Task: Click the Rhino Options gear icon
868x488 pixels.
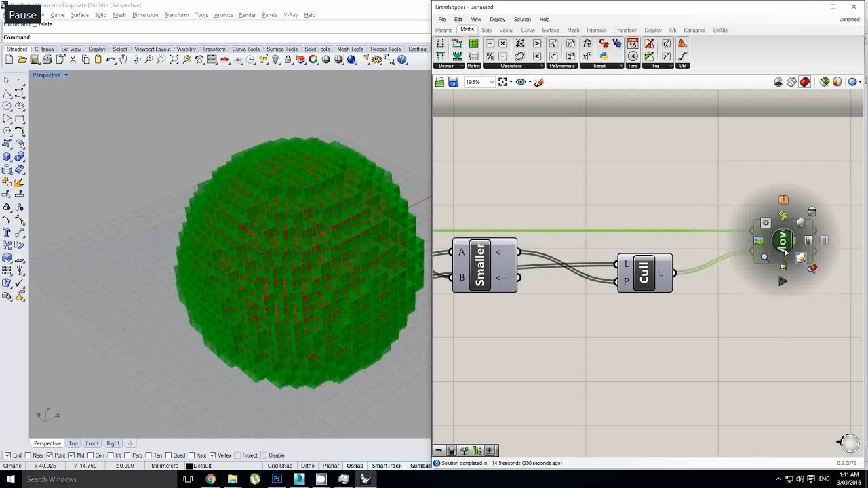Action: point(377,60)
